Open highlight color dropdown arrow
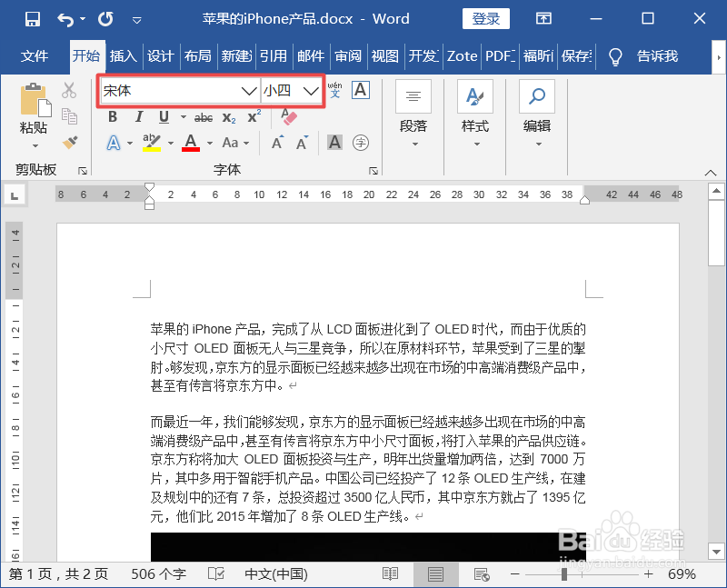 [171, 143]
